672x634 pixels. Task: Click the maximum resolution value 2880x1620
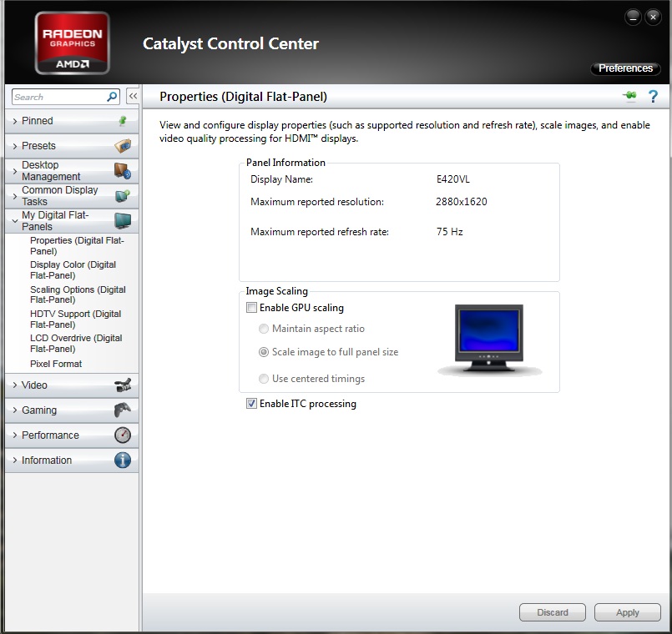461,201
